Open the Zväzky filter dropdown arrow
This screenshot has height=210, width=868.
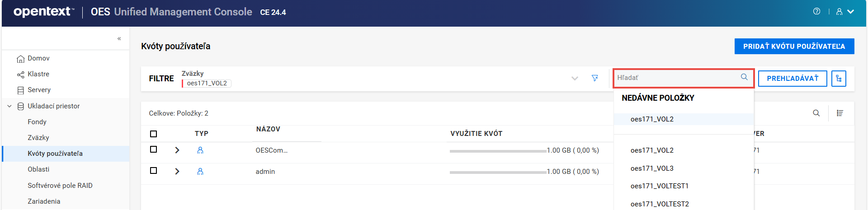575,79
